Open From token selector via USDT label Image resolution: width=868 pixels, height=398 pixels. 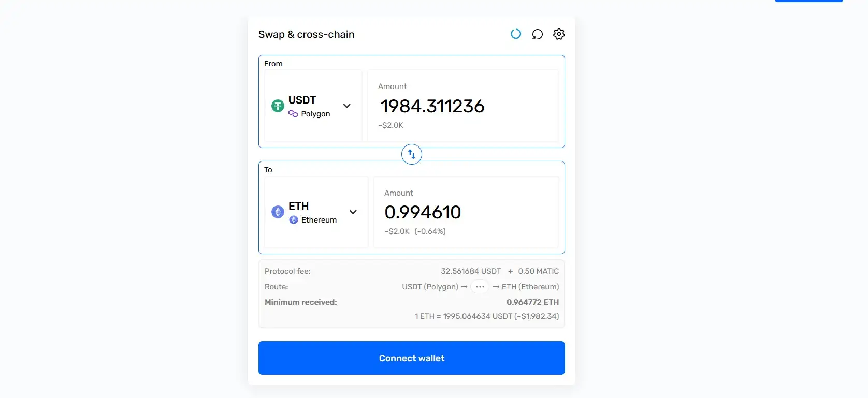click(x=302, y=100)
